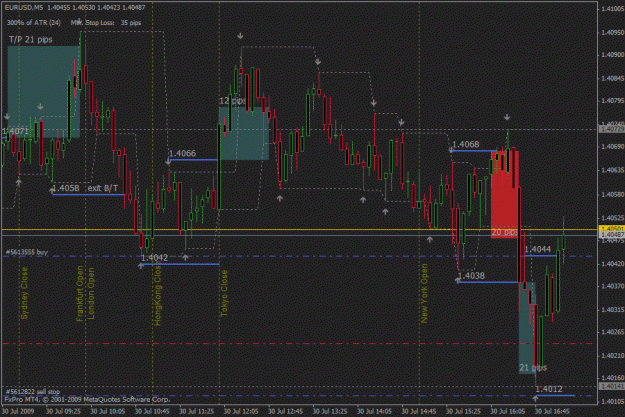Click the red 20 pips loss rectangle
The image size is (625, 417).
point(505,193)
